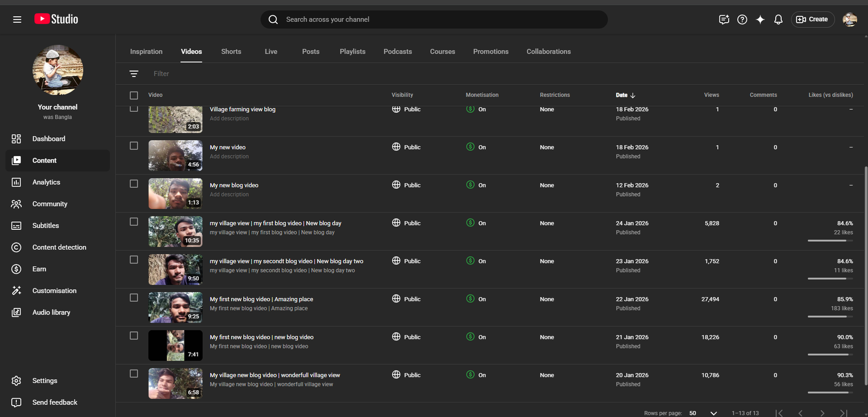Select the 'My new video' checkbox
Screen dimensions: 868x417
coord(134,146)
